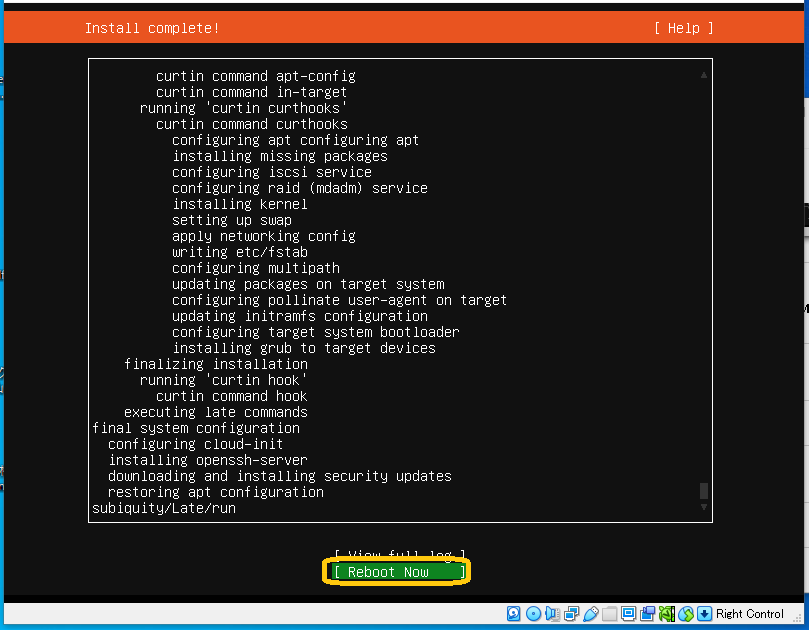The image size is (809, 630).
Task: Click the audio settings status icon
Action: pos(552,614)
